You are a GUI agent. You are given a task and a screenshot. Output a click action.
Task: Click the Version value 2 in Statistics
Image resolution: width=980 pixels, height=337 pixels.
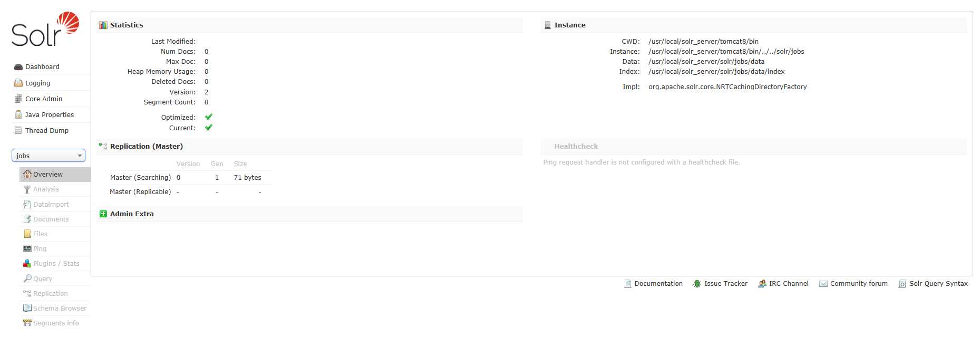coord(206,92)
